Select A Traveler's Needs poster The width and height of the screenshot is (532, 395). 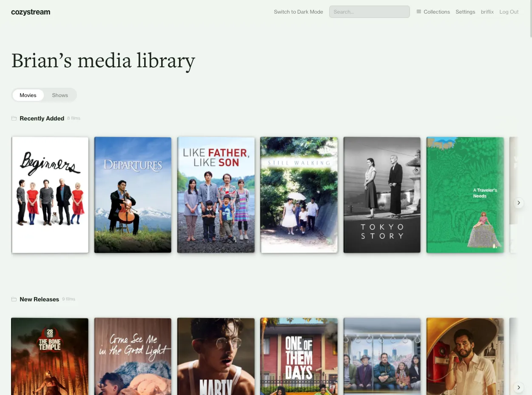[465, 195]
